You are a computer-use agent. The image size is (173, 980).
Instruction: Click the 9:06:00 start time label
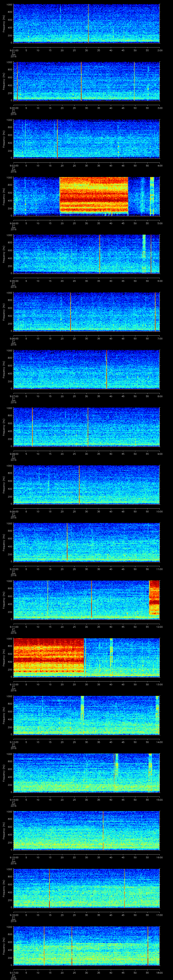[x=14, y=339]
